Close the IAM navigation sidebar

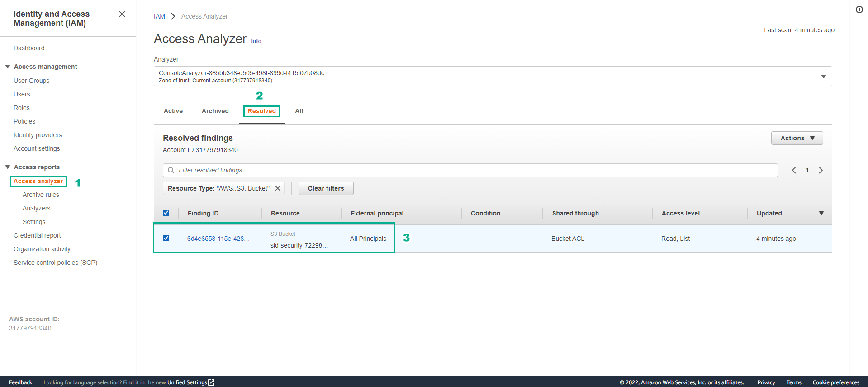pyautogui.click(x=122, y=14)
